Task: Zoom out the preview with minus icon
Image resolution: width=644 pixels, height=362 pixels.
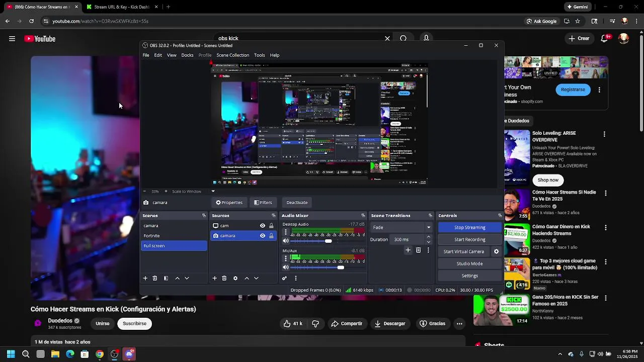Action: click(x=145, y=191)
